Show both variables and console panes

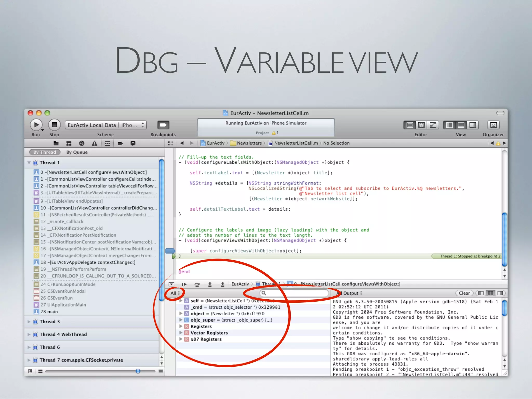point(490,293)
